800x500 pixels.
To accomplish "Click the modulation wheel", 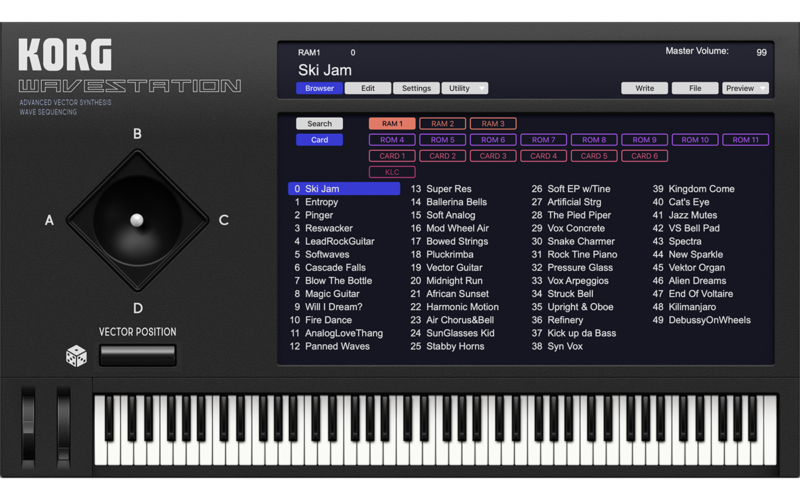I will point(63,428).
